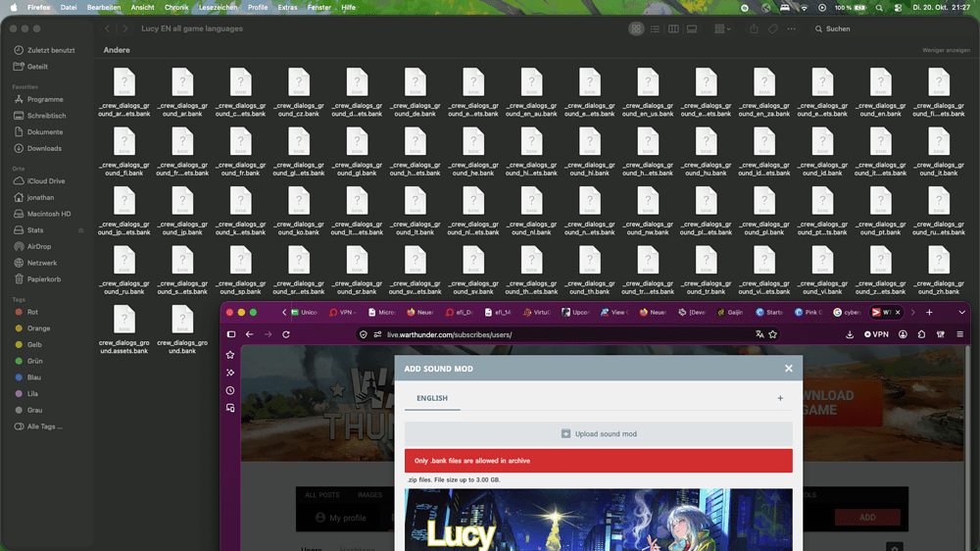Switch Finder to column view
980x551 pixels.
[x=673, y=28]
